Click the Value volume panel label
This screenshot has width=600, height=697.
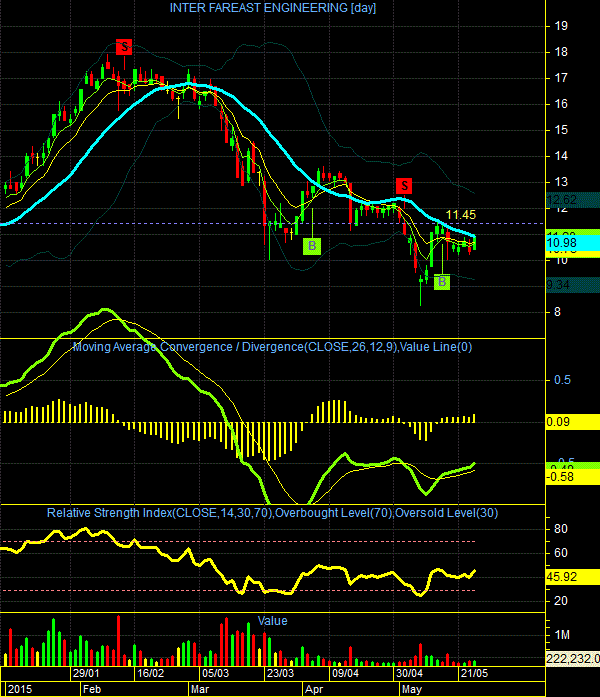tap(272, 621)
